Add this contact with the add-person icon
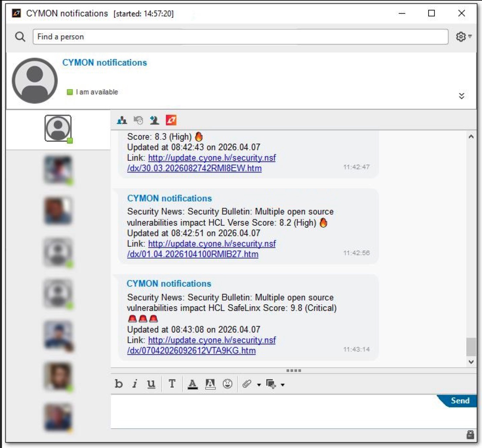Viewport: 482px width, 448px height. 155,120
